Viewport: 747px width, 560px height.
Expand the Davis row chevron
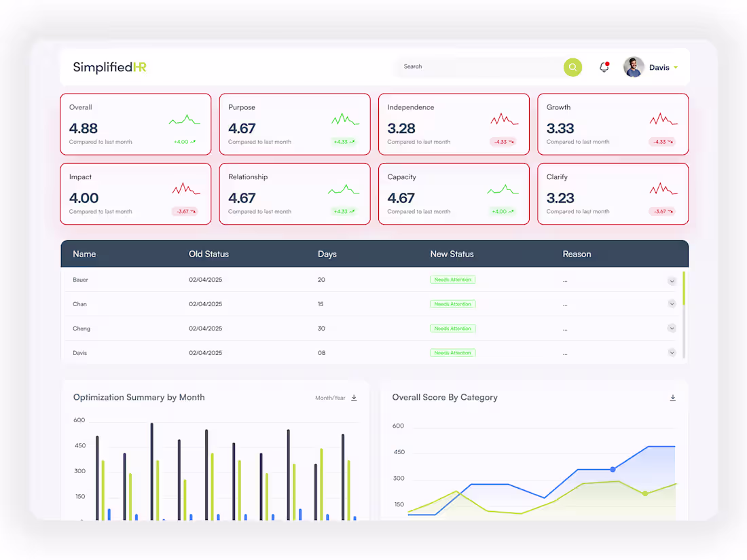tap(672, 353)
